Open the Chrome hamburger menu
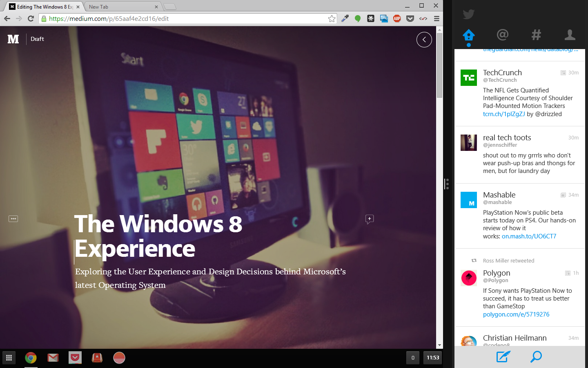 pyautogui.click(x=437, y=18)
